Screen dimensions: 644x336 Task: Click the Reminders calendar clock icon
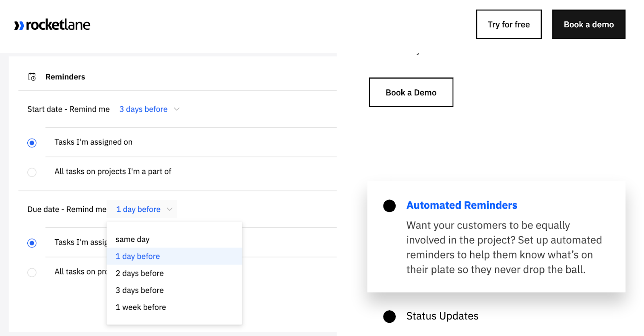tap(32, 77)
